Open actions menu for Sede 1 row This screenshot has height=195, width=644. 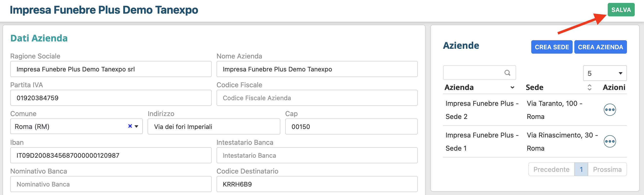[609, 141]
